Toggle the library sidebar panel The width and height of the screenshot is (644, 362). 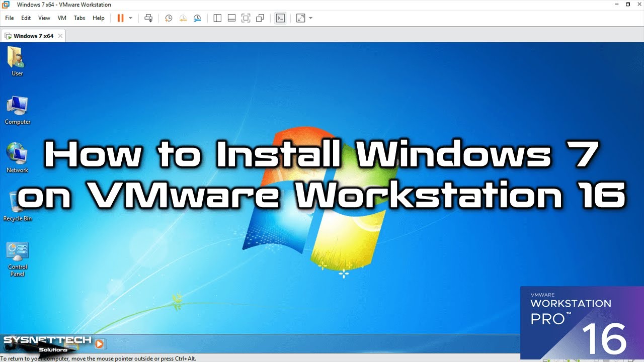pos(217,18)
